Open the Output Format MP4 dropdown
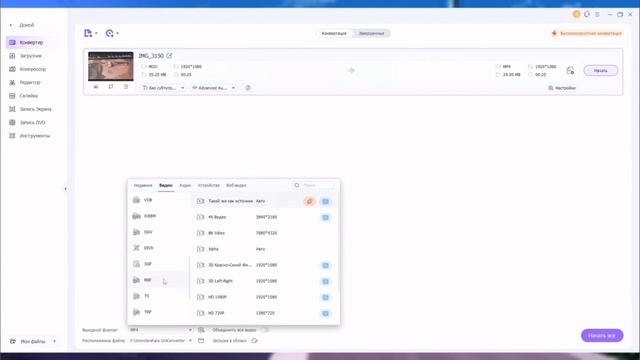The image size is (640, 360). pos(160,330)
